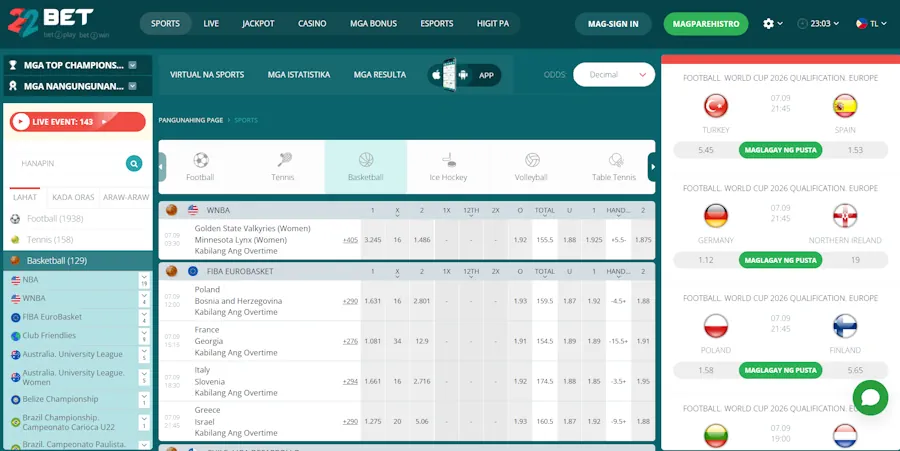
Task: Click the Live Event: 143 button
Action: 77,122
